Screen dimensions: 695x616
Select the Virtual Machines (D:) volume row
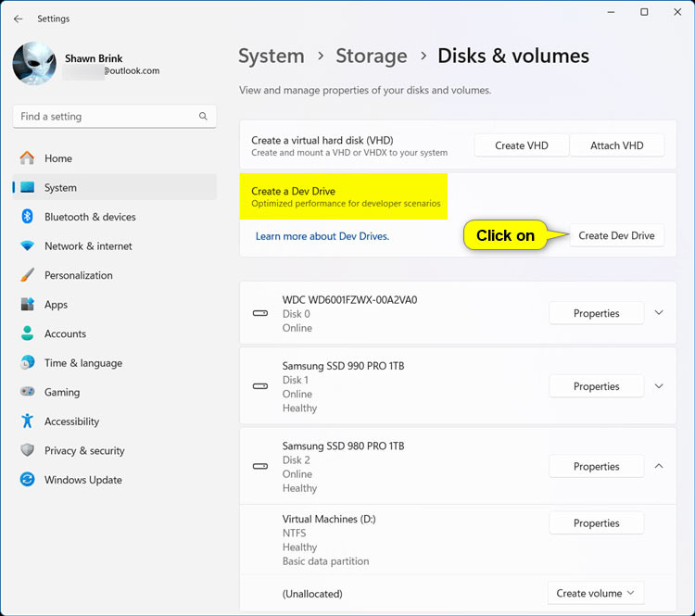pos(458,540)
